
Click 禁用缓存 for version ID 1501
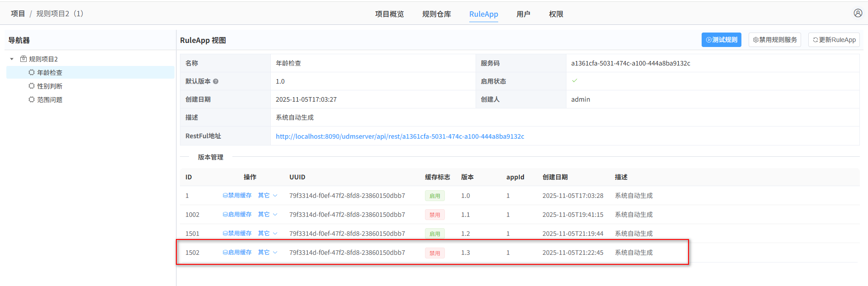tap(237, 234)
